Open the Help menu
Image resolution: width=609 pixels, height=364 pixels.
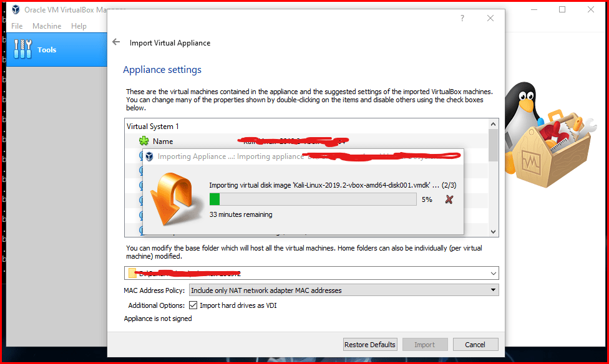coord(79,26)
